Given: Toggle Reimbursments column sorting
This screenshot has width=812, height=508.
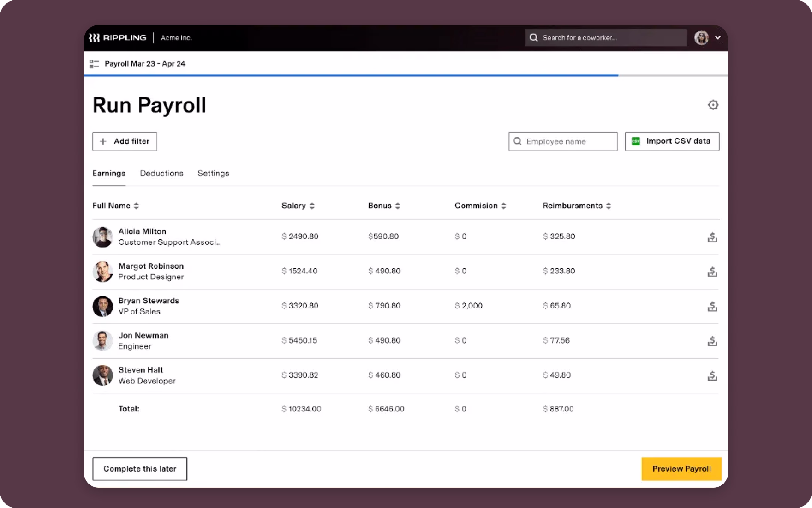Looking at the screenshot, I should pyautogui.click(x=609, y=206).
